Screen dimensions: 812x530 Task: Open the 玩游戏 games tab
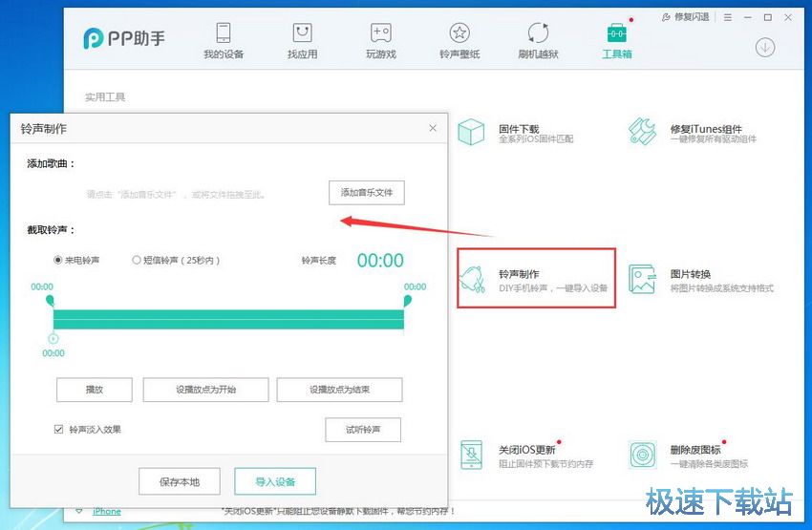click(381, 40)
